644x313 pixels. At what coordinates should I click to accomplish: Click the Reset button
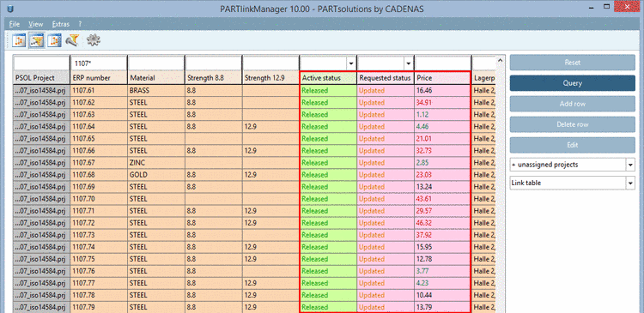coord(573,63)
